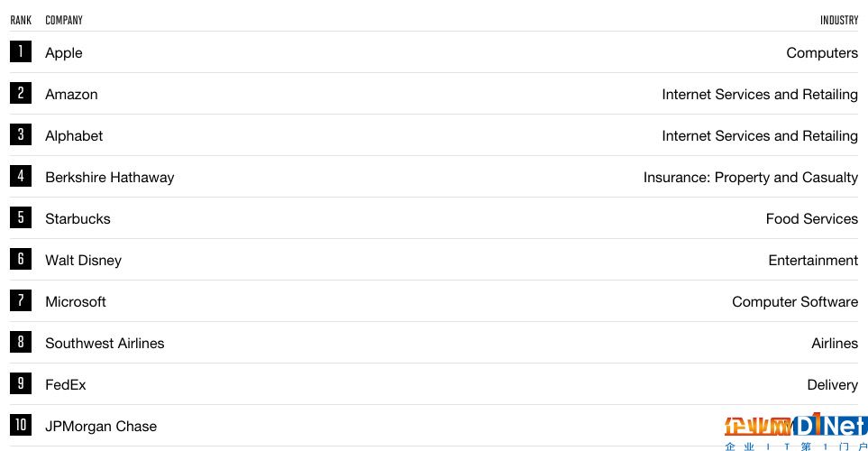Click the D1Net watermark logo

796,431
